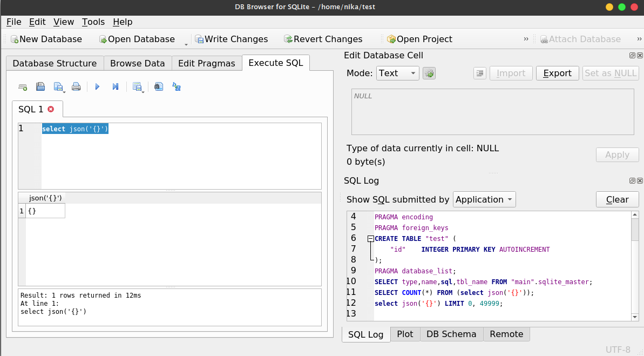Viewport: 644px width, 356px height.
Task: Collapse the CREATE TABLE statement in SQL Log
Action: point(370,238)
